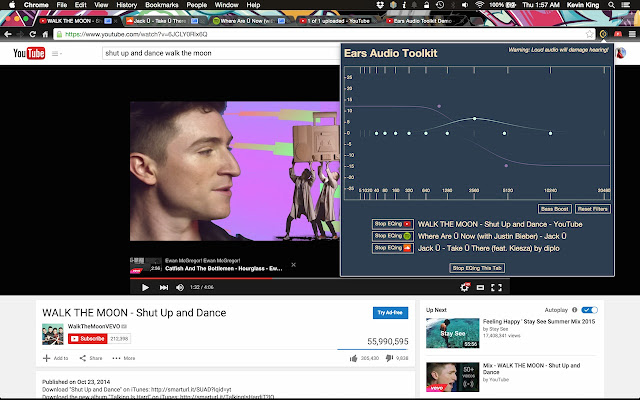Switch to the Ears Audio Toolkit Demo tab
The width and height of the screenshot is (640, 400).
point(422,21)
